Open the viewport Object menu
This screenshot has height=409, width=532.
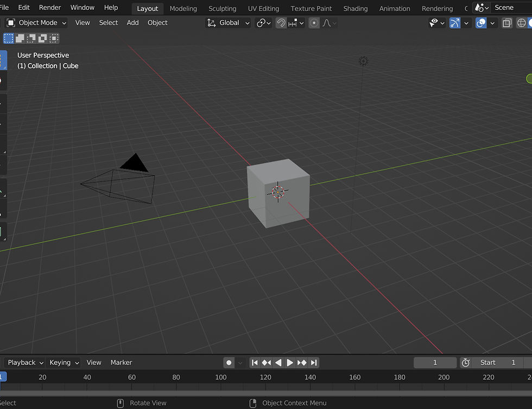tap(157, 23)
